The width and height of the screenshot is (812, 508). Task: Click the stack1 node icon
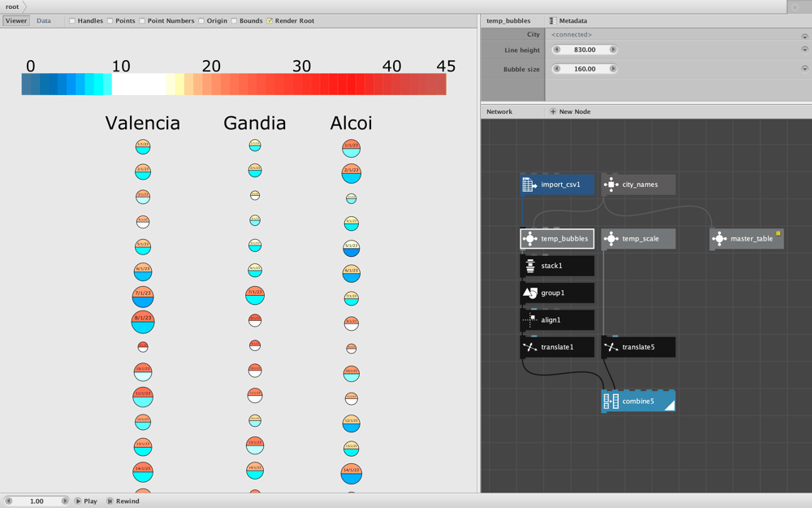[x=529, y=266]
